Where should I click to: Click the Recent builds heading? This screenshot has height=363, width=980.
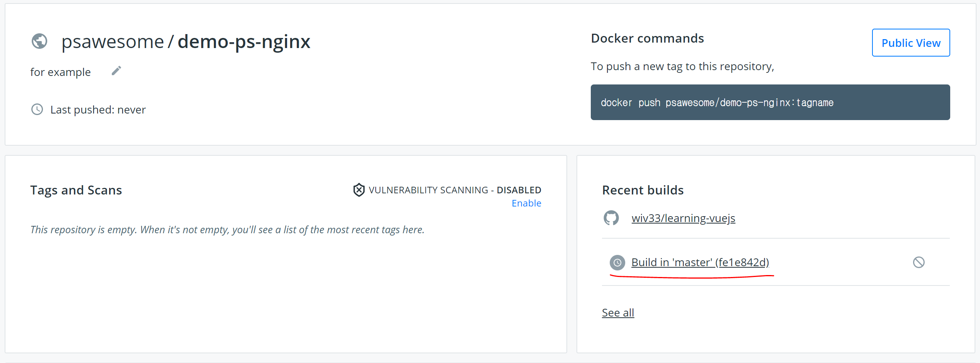tap(643, 190)
